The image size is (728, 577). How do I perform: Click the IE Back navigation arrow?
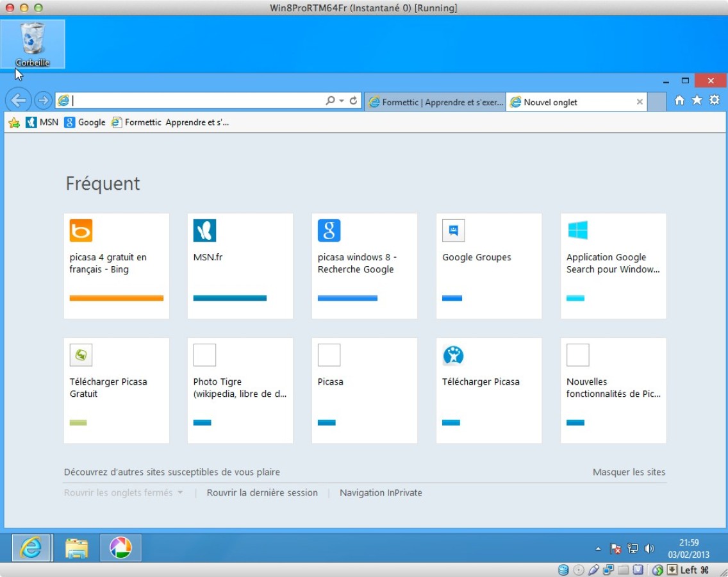coord(19,101)
